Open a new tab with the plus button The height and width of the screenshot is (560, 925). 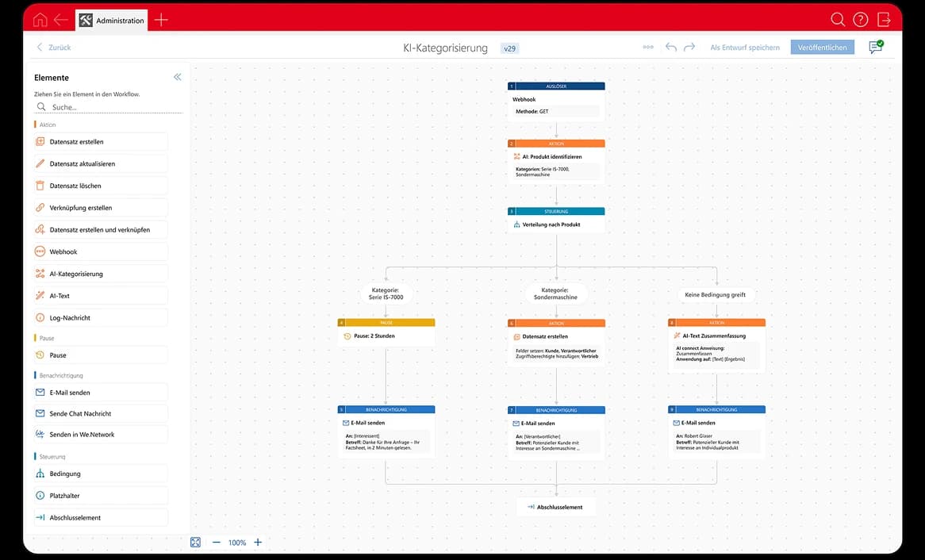tap(161, 19)
